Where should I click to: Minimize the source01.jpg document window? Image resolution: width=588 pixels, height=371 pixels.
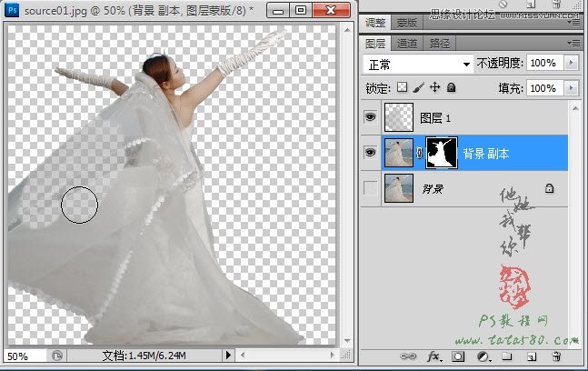278,10
